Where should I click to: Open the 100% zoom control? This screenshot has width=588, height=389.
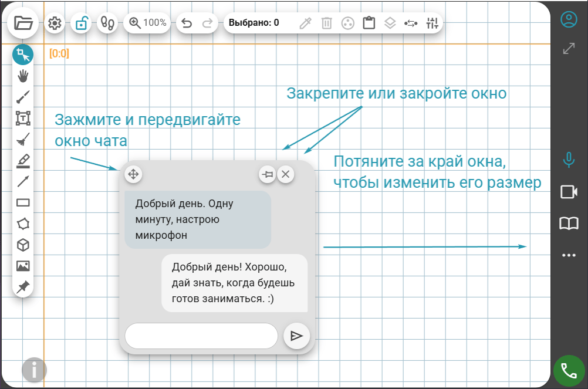tap(147, 23)
